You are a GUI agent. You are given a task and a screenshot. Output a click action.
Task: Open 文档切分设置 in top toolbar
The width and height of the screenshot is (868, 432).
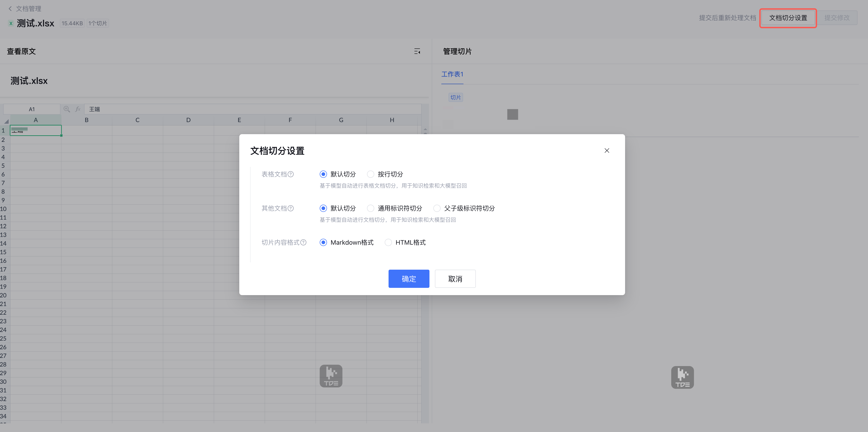(x=788, y=18)
